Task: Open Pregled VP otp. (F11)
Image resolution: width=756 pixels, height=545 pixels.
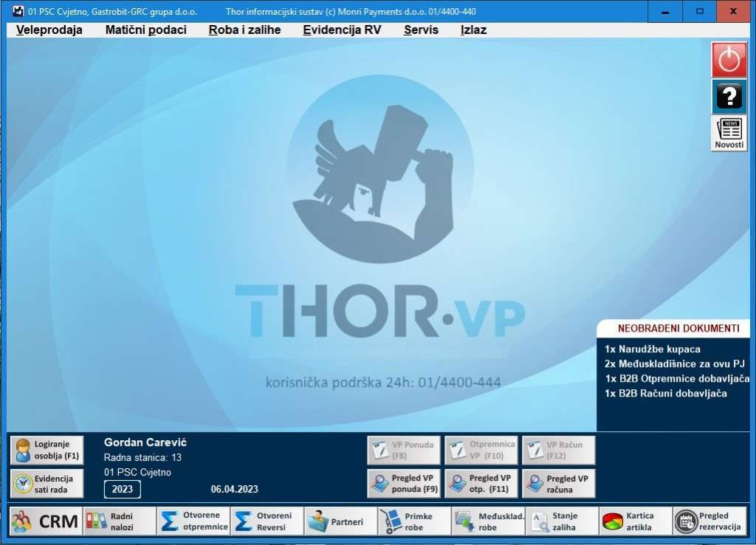Action: pyautogui.click(x=481, y=483)
